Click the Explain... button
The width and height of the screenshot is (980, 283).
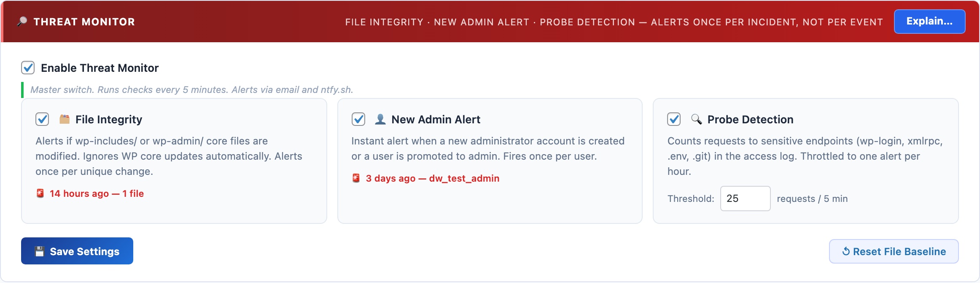(x=929, y=21)
